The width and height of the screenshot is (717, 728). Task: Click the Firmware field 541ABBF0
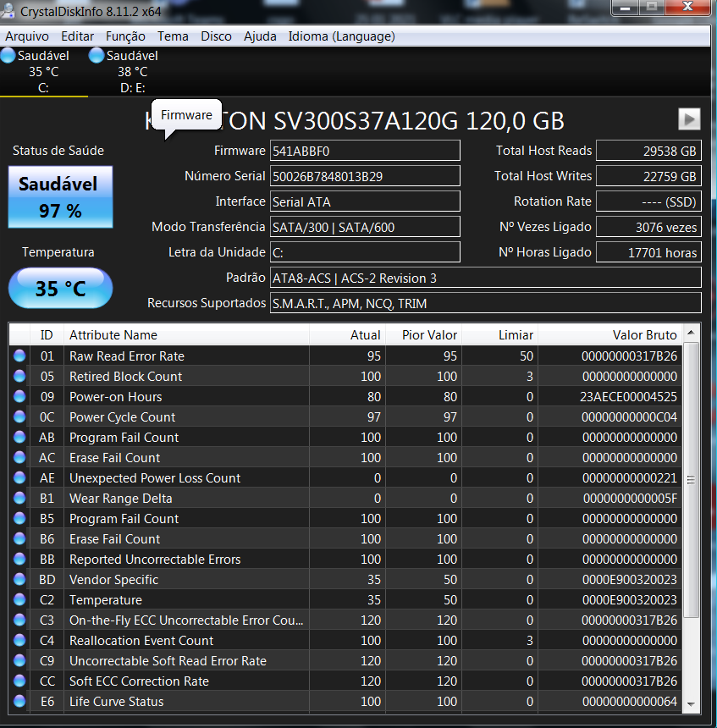coord(365,151)
